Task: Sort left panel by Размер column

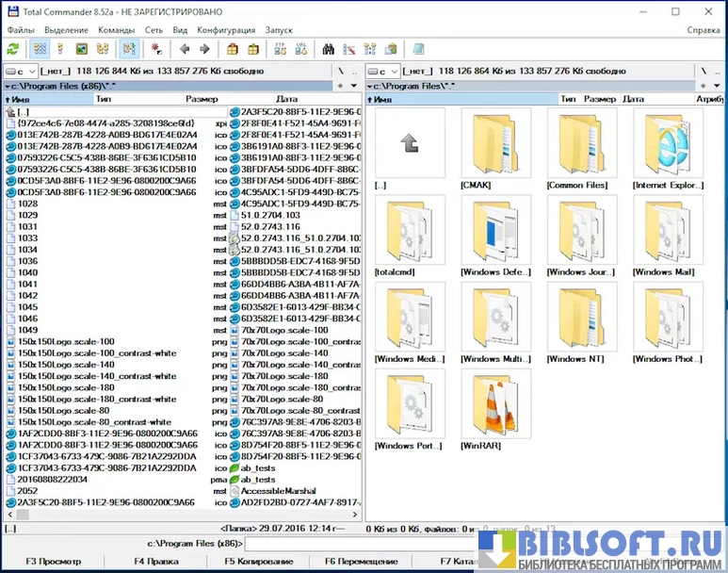Action: [202, 98]
